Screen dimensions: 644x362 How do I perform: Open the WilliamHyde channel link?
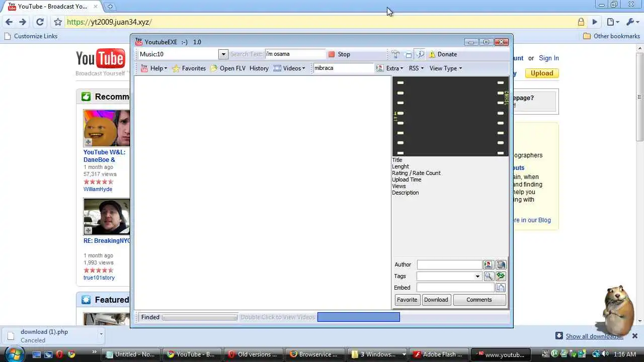point(98,189)
